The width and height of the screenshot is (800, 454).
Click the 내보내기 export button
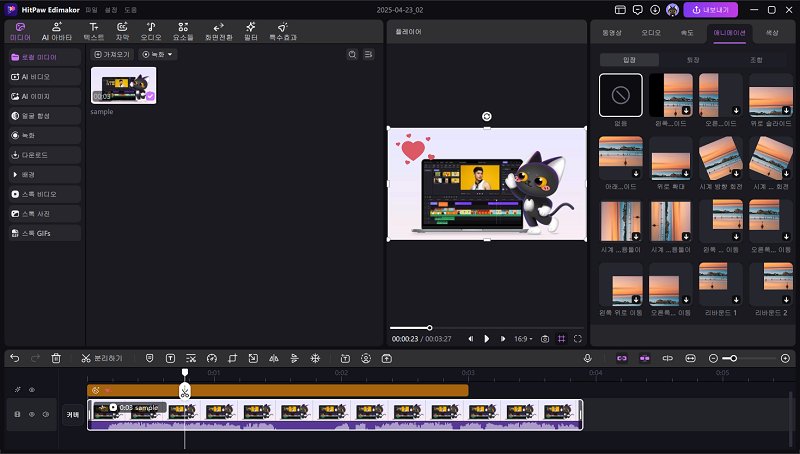[710, 10]
